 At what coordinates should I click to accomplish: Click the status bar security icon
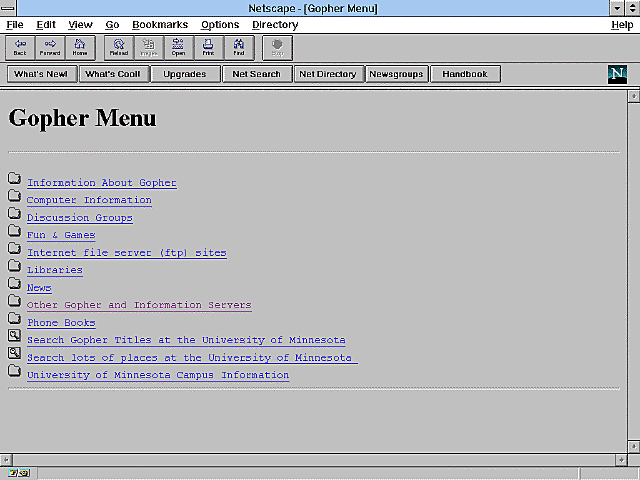coord(19,473)
